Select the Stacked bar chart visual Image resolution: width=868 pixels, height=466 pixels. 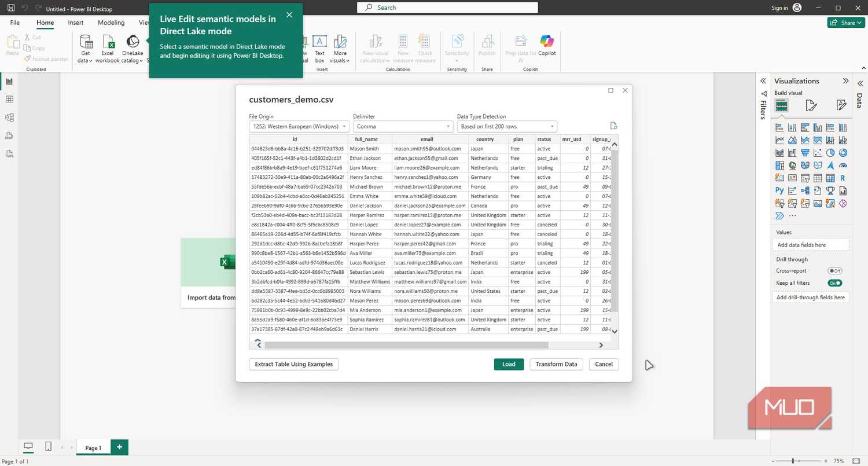pos(779,127)
